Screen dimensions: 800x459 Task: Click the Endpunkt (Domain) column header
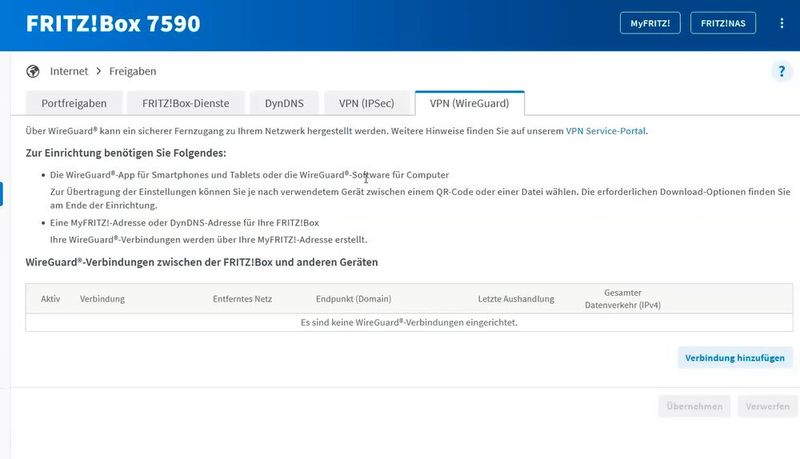(354, 299)
